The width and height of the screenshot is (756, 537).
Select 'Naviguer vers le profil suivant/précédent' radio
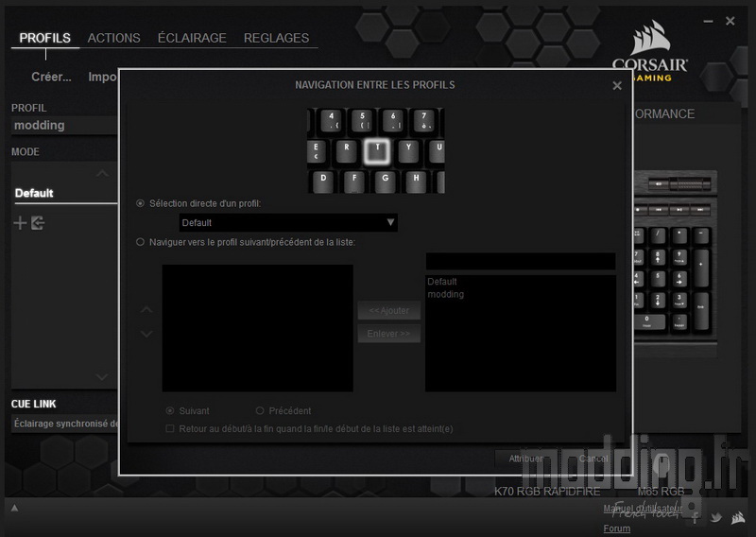(140, 242)
